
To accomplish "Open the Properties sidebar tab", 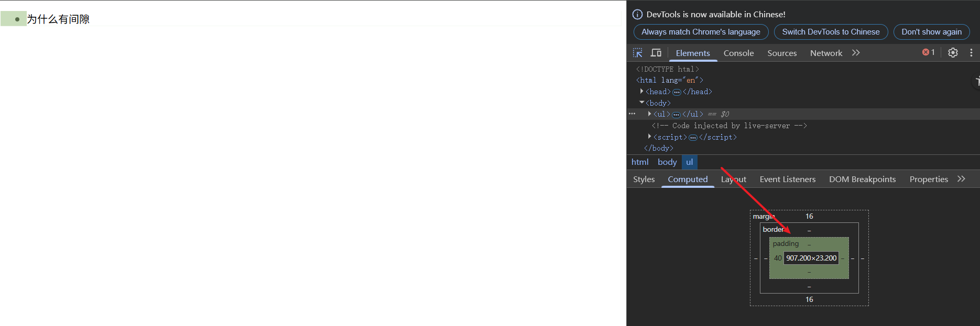I will [929, 179].
